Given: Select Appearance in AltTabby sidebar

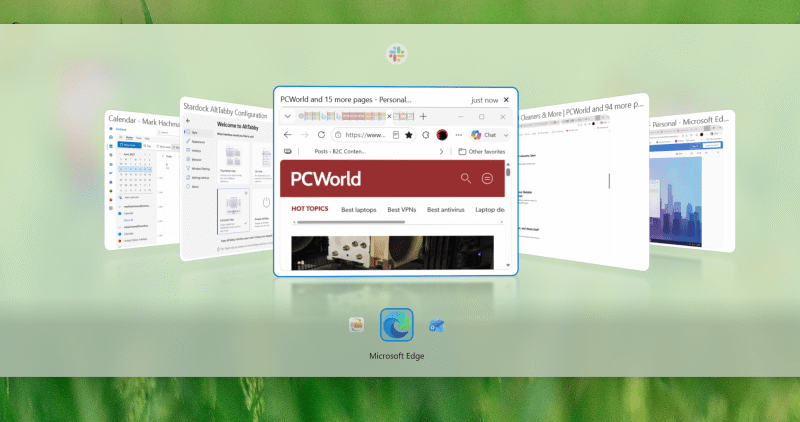Looking at the screenshot, I should [197, 141].
